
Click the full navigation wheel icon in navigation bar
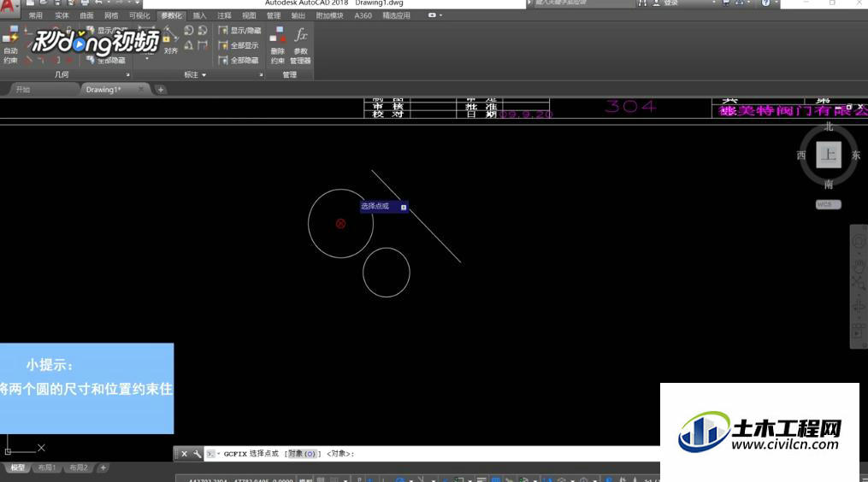859,242
